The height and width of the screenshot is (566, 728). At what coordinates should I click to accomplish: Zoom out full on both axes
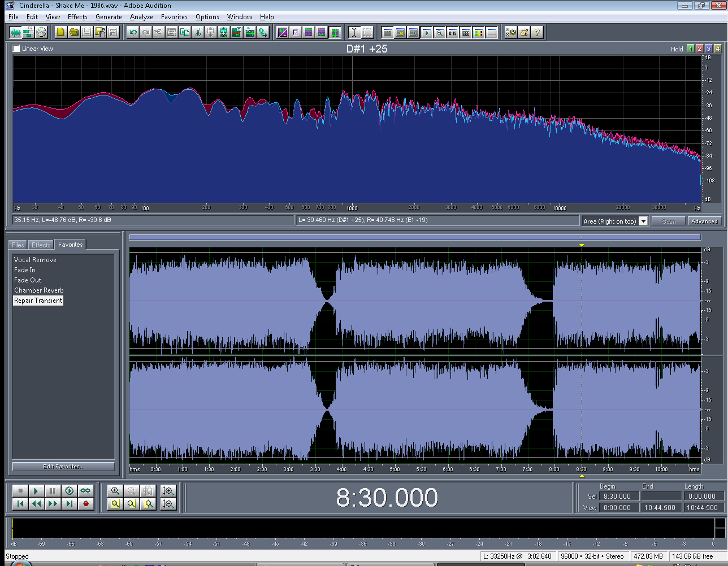(x=148, y=491)
